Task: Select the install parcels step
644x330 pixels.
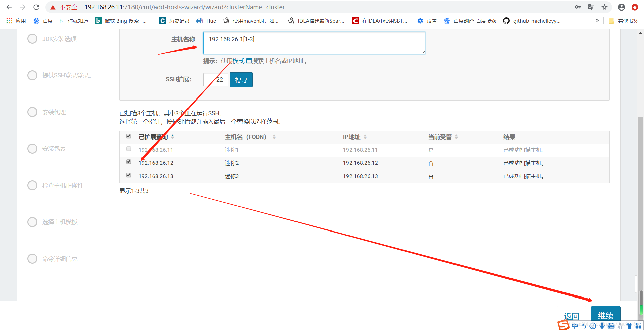Action: 32,148
